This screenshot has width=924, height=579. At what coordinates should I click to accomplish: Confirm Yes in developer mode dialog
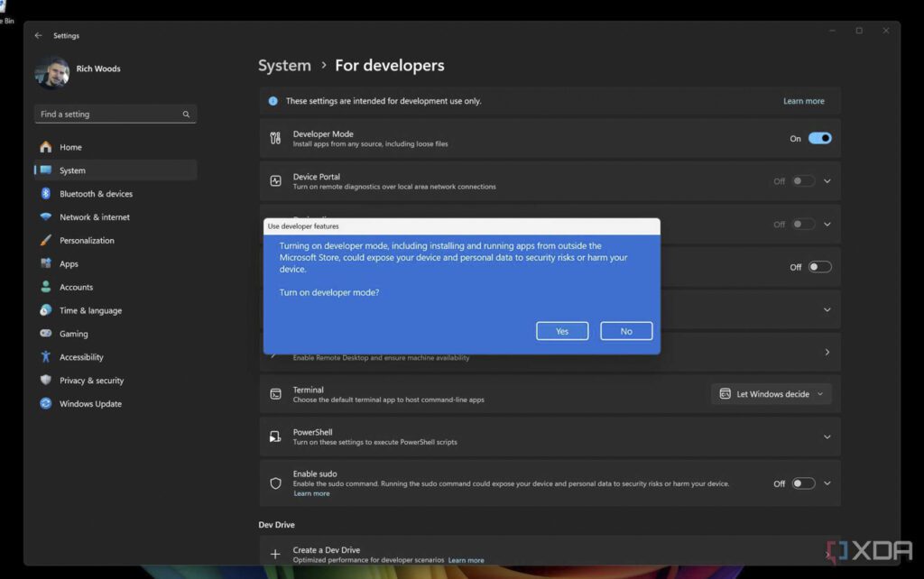pos(562,331)
